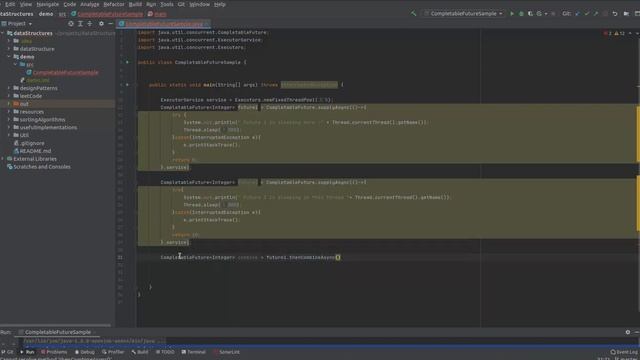The width and height of the screenshot is (640, 360).
Task: Collapse the src folder under demo
Action: click(16, 64)
